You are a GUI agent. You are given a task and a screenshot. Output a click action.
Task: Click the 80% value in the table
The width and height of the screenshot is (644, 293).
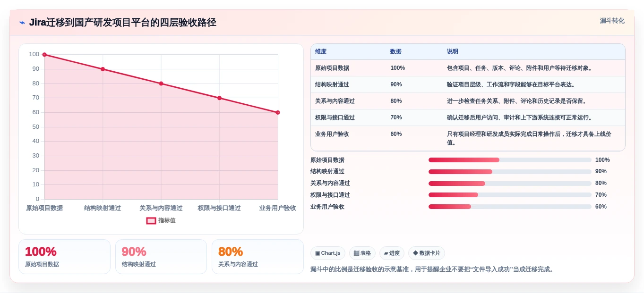[396, 101]
